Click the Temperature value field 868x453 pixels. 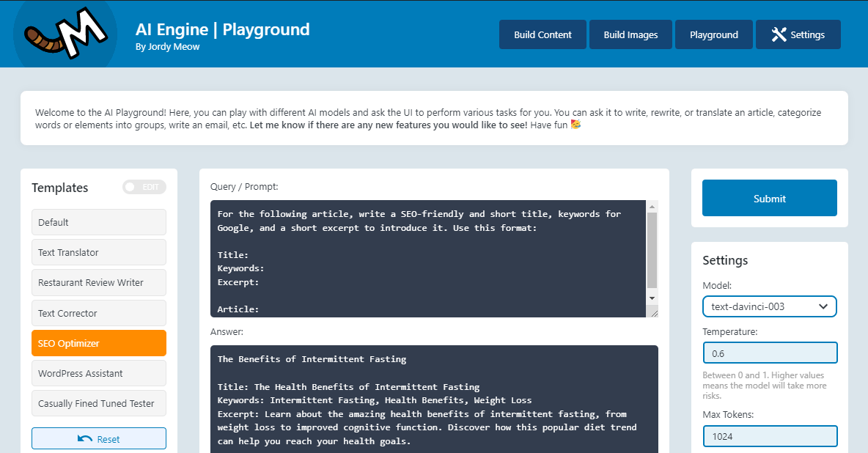click(x=769, y=352)
